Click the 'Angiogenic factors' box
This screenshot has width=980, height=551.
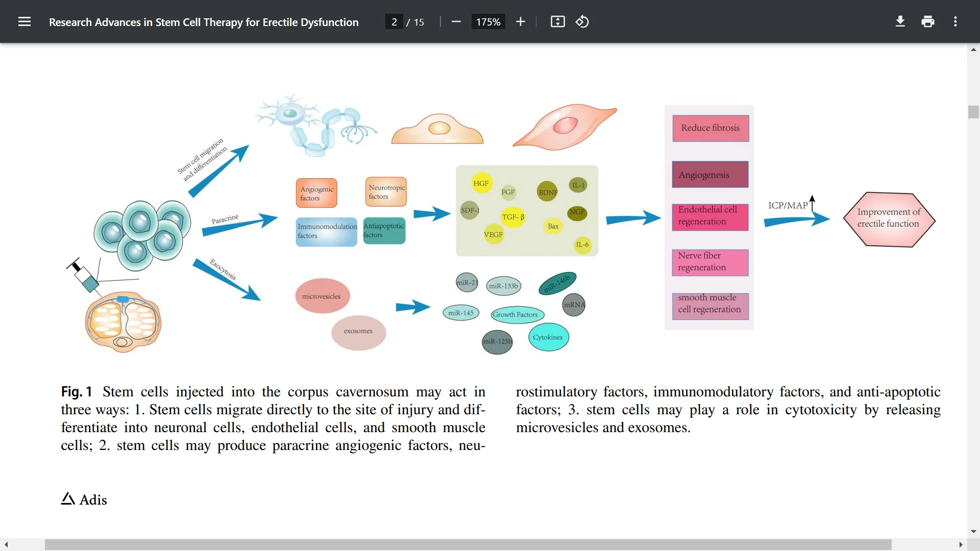tap(316, 193)
